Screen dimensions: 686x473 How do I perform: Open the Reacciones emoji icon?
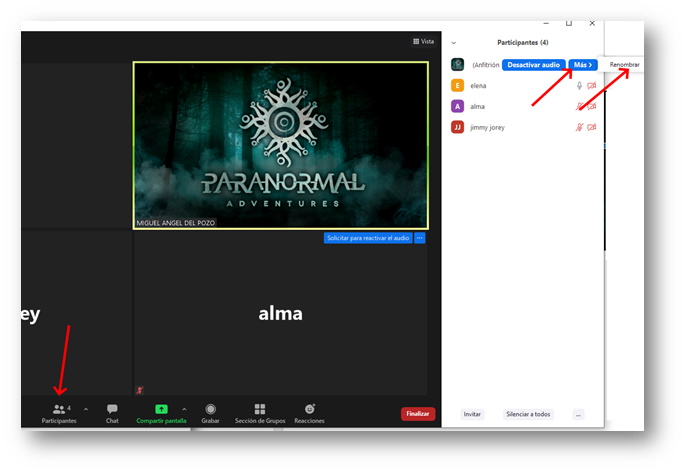[x=309, y=409]
